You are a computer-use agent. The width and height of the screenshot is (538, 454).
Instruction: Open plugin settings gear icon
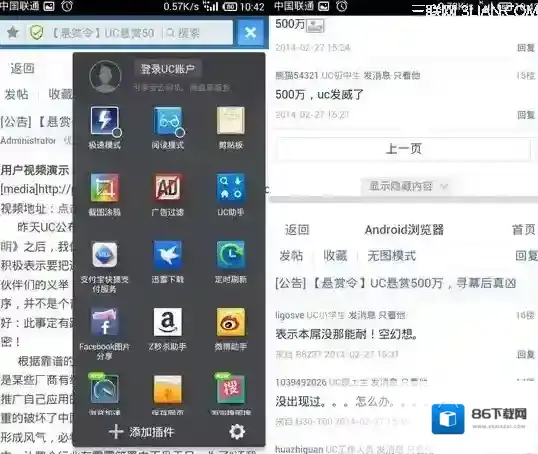point(237,432)
